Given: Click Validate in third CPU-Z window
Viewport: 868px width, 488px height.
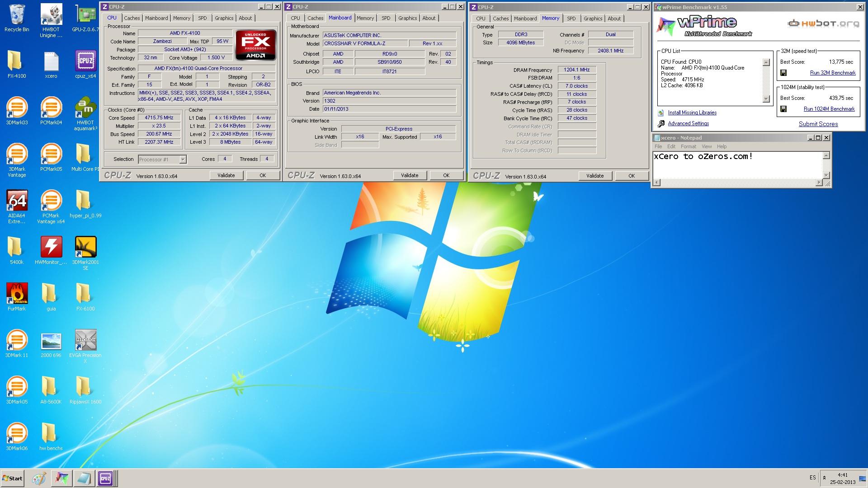Looking at the screenshot, I should (595, 176).
